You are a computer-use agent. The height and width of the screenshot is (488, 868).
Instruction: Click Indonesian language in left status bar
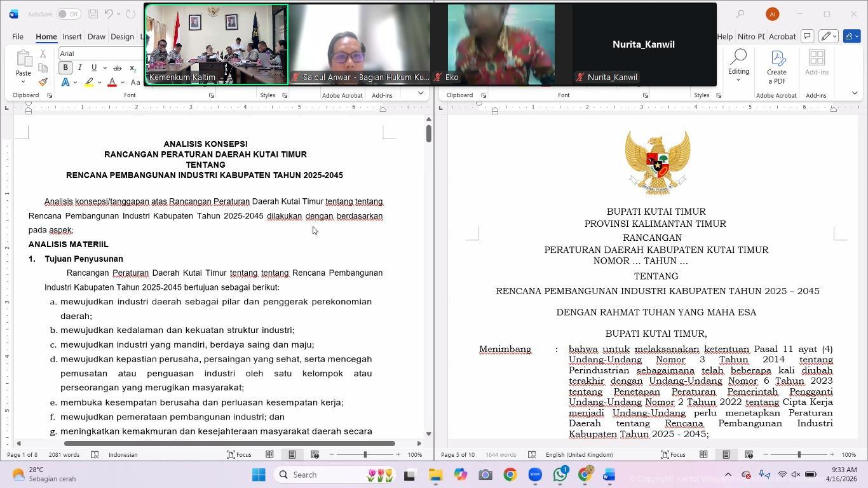click(x=123, y=454)
